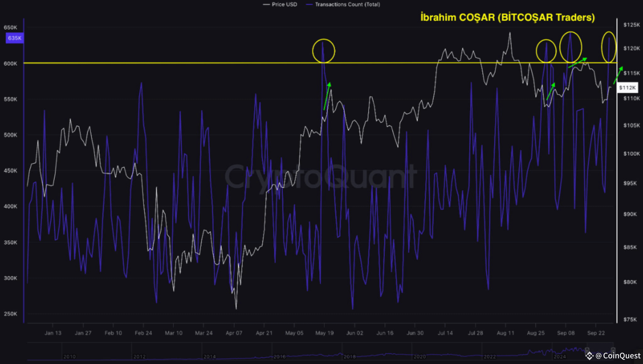Click the rightmost yellow circle annotation
Image resolution: width=643 pixels, height=364 pixels.
pyautogui.click(x=609, y=47)
